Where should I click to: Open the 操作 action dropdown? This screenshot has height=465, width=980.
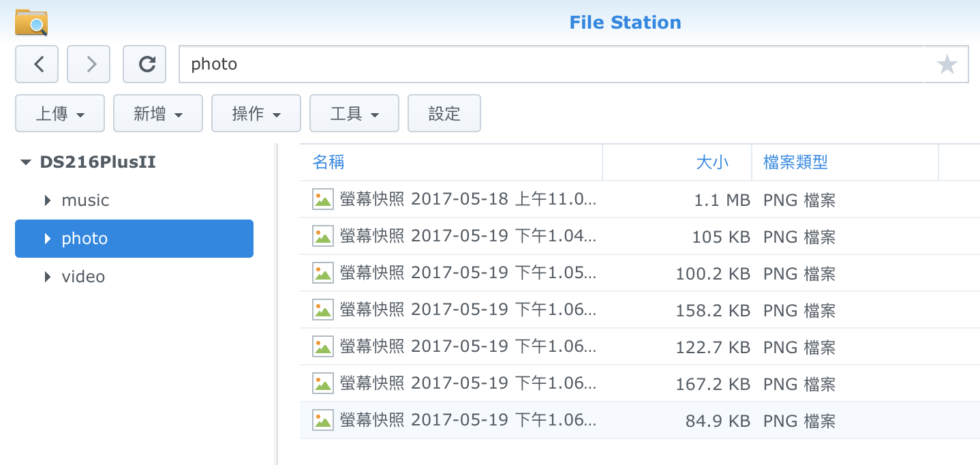click(x=256, y=113)
